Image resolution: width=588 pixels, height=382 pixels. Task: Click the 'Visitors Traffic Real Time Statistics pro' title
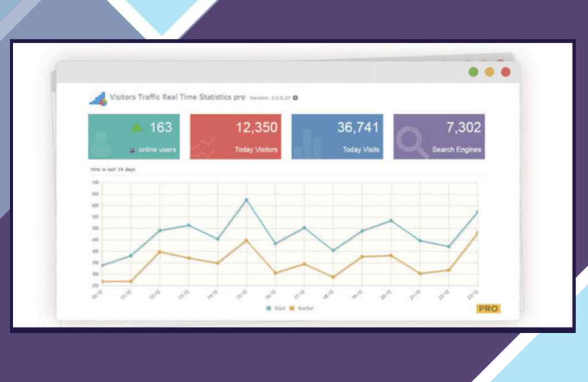coord(177,98)
